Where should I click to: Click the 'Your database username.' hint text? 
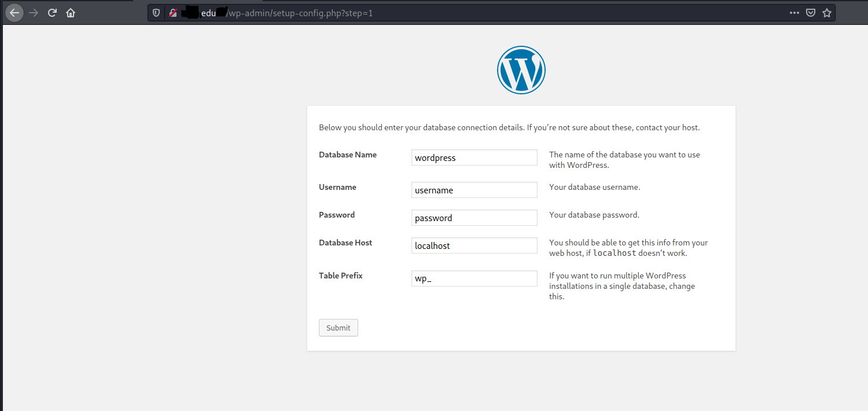[x=595, y=187]
